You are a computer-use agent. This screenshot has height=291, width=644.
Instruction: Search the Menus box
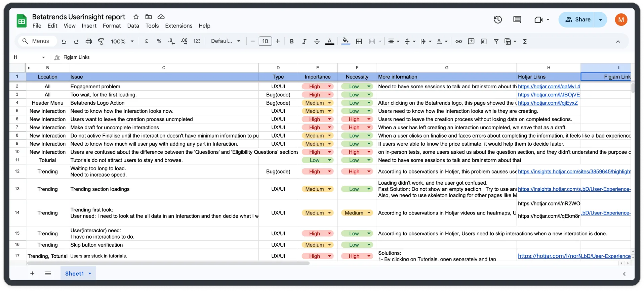37,41
